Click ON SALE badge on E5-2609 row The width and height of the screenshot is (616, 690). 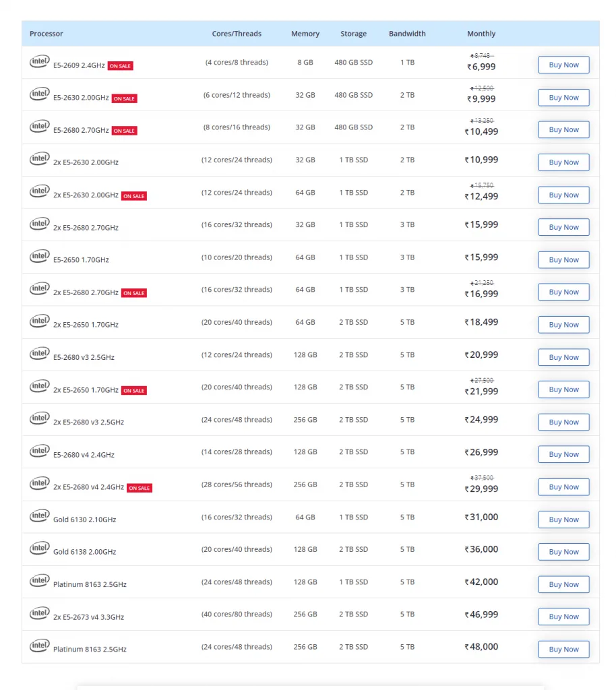[121, 66]
